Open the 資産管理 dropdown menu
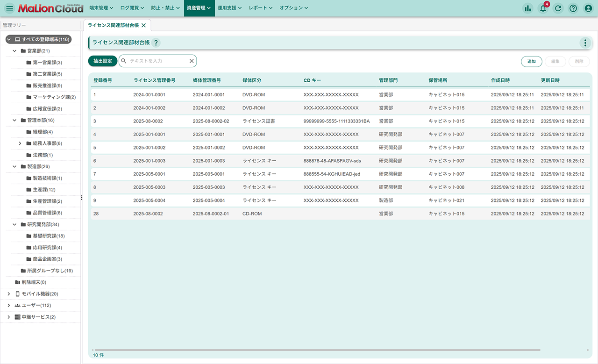This screenshot has width=598, height=364. pyautogui.click(x=199, y=8)
